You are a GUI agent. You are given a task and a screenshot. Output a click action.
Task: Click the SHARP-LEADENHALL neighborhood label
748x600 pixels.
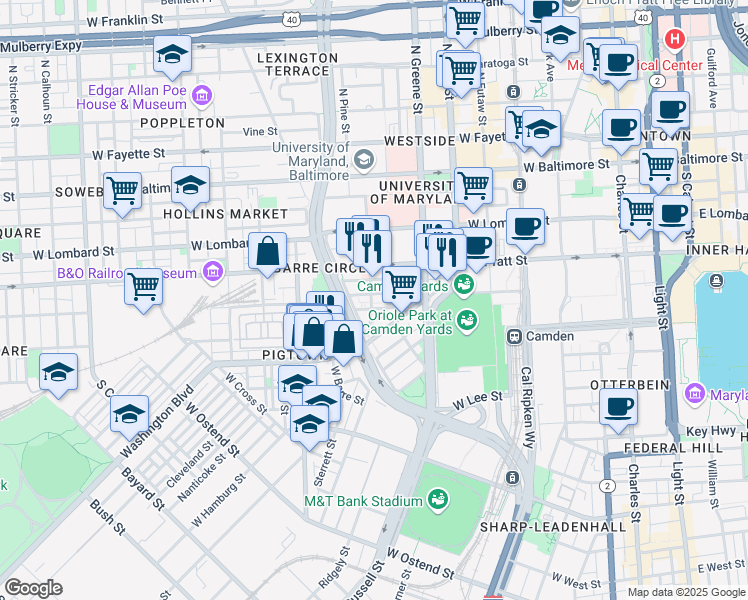[x=553, y=527]
